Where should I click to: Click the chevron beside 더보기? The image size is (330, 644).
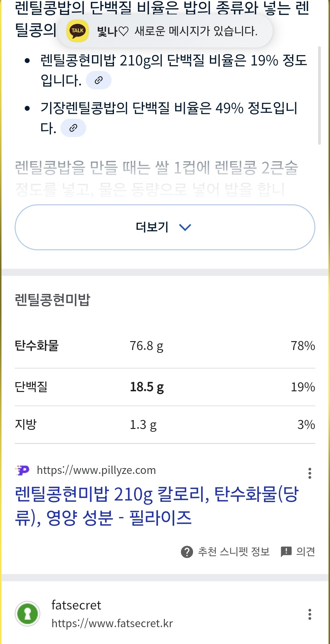click(x=185, y=227)
